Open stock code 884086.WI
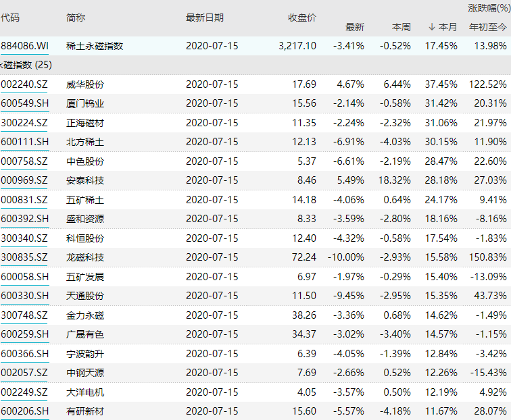The height and width of the screenshot is (420, 511). [x=25, y=46]
